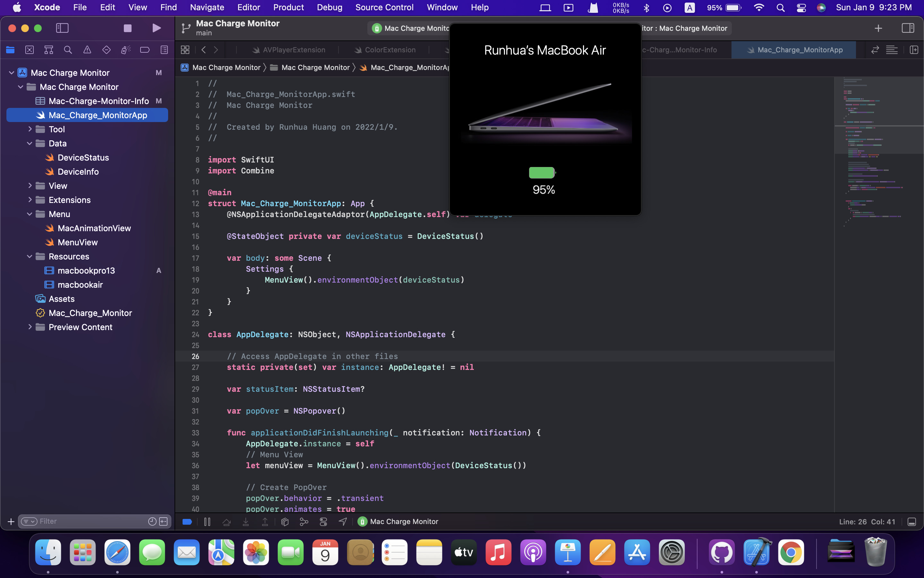Step into in debug bar
The width and height of the screenshot is (924, 578).
[x=246, y=522]
